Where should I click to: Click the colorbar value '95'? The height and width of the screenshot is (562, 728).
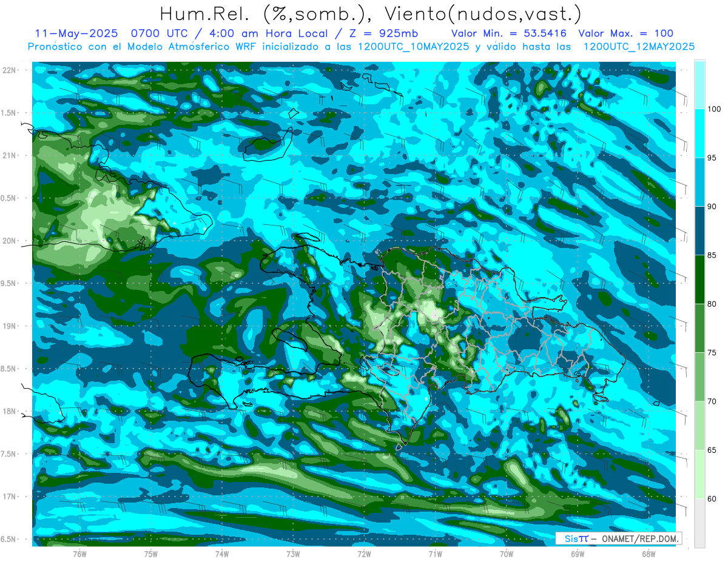pyautogui.click(x=712, y=158)
